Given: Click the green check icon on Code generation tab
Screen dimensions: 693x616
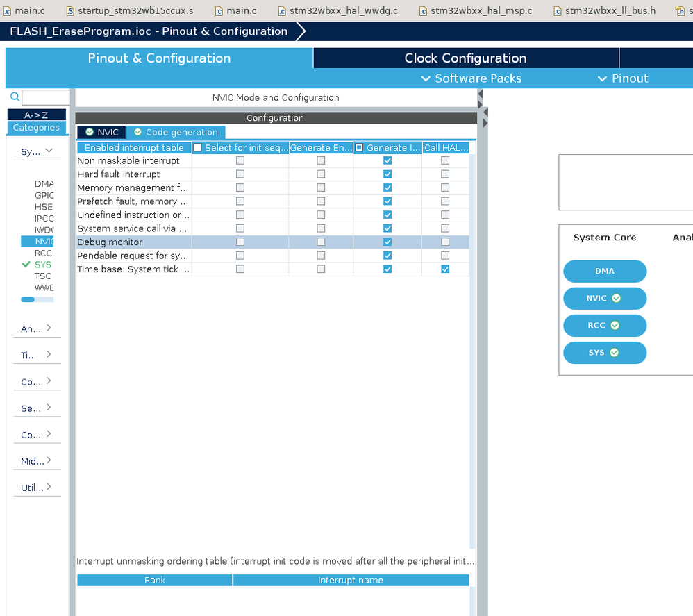Looking at the screenshot, I should tap(138, 132).
